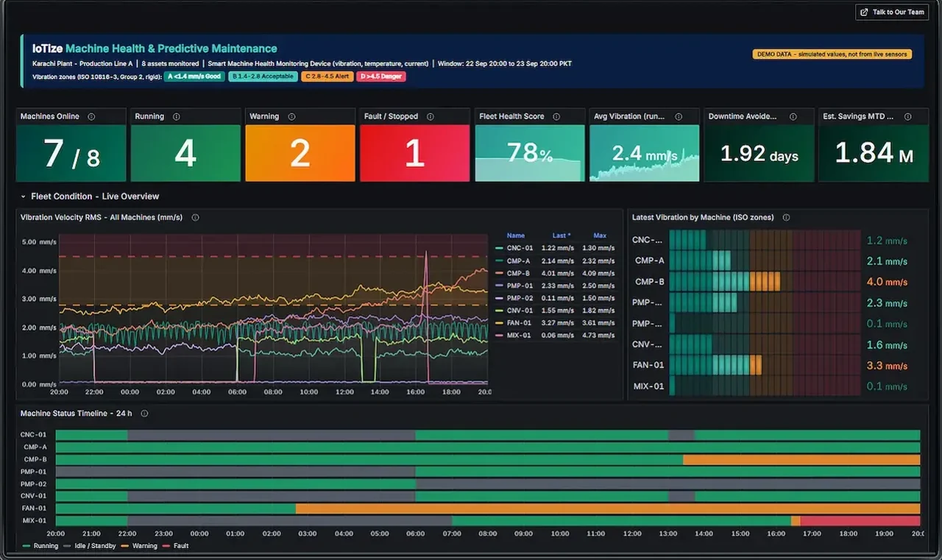Screen dimensions: 942x560
Task: Click the 3.3 mm/s value for FAN-01
Action: [x=887, y=365]
